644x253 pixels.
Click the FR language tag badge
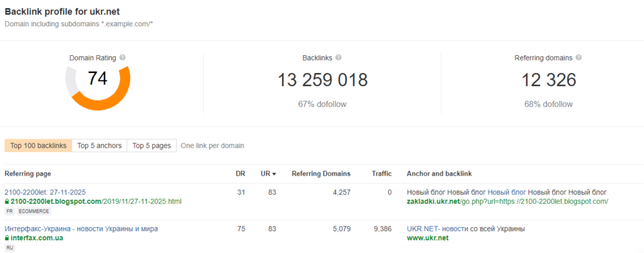click(x=9, y=211)
